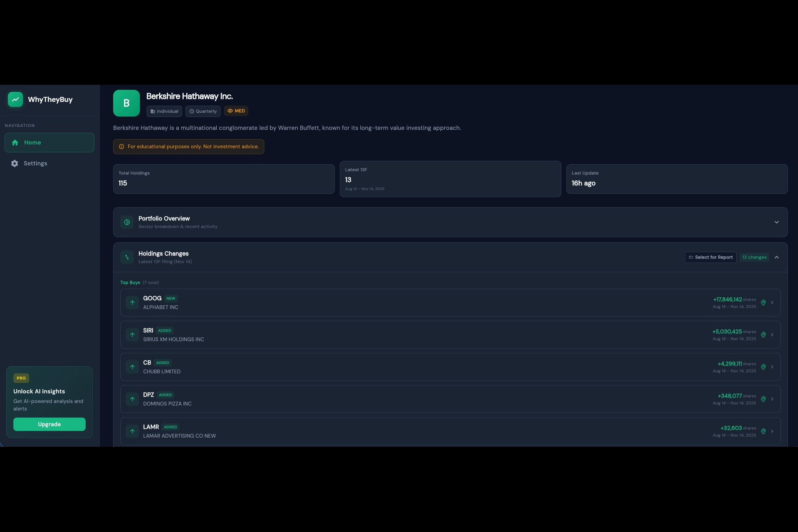Open Settings in the sidebar
The height and width of the screenshot is (532, 798).
tap(49, 163)
